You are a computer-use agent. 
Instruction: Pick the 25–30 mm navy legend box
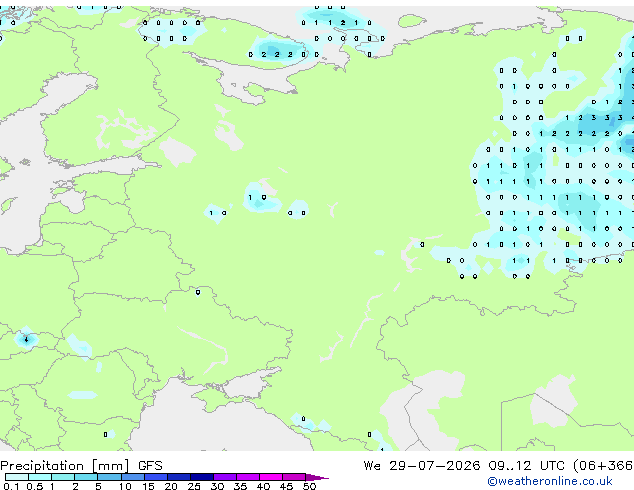click(201, 477)
